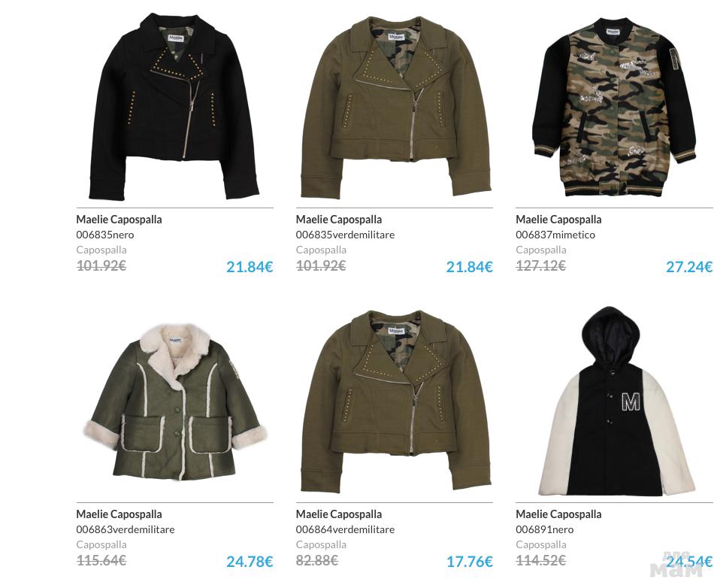The width and height of the screenshot is (714, 588).
Task: Click the Maelie Capospalla title above 006837mimetico
Action: coord(558,220)
